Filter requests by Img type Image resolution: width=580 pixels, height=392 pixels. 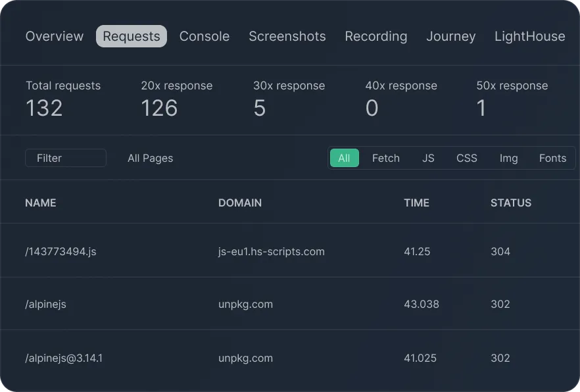pos(508,159)
